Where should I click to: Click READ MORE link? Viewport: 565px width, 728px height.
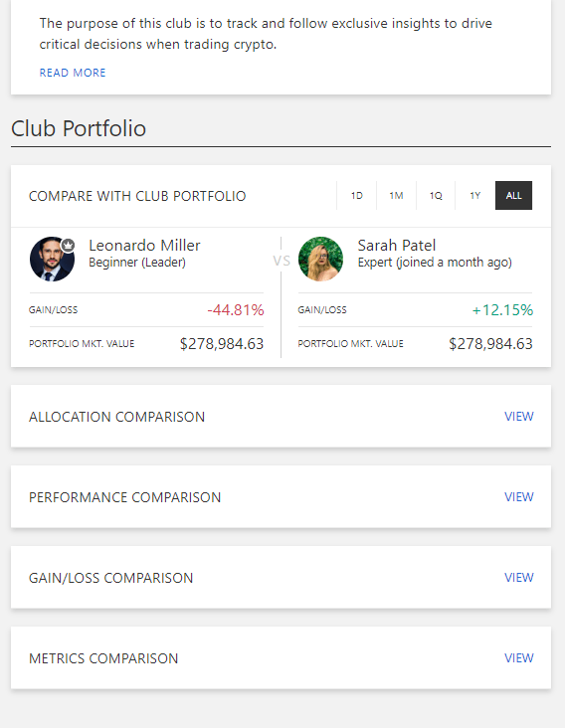pyautogui.click(x=73, y=73)
